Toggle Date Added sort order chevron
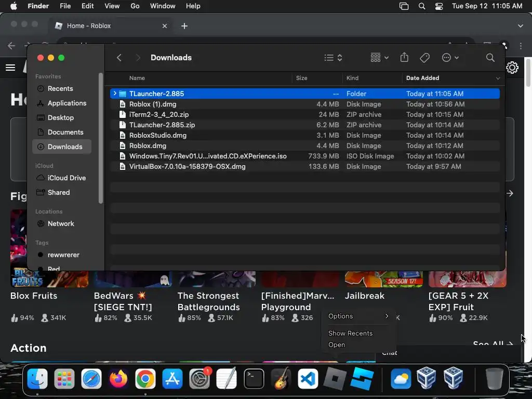 [498, 78]
